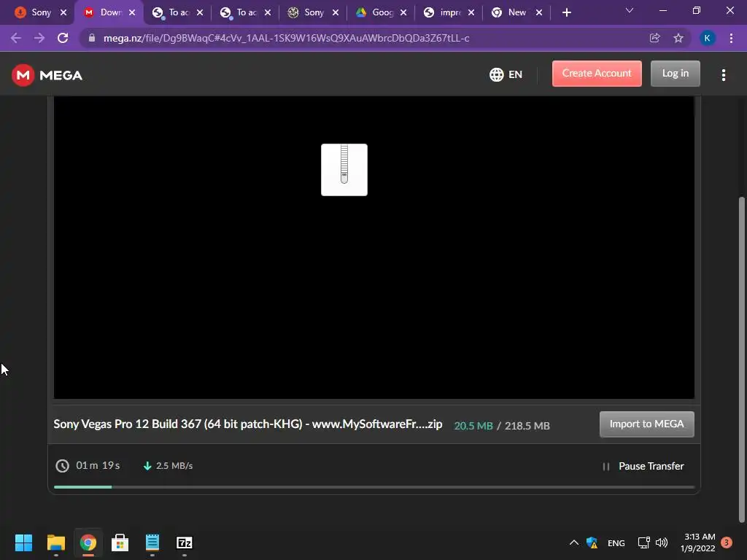Open the Notepad taskbar icon

click(152, 542)
